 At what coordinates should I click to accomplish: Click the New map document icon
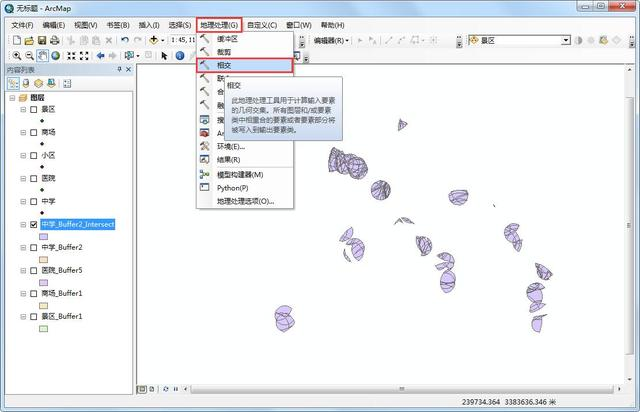click(17, 40)
